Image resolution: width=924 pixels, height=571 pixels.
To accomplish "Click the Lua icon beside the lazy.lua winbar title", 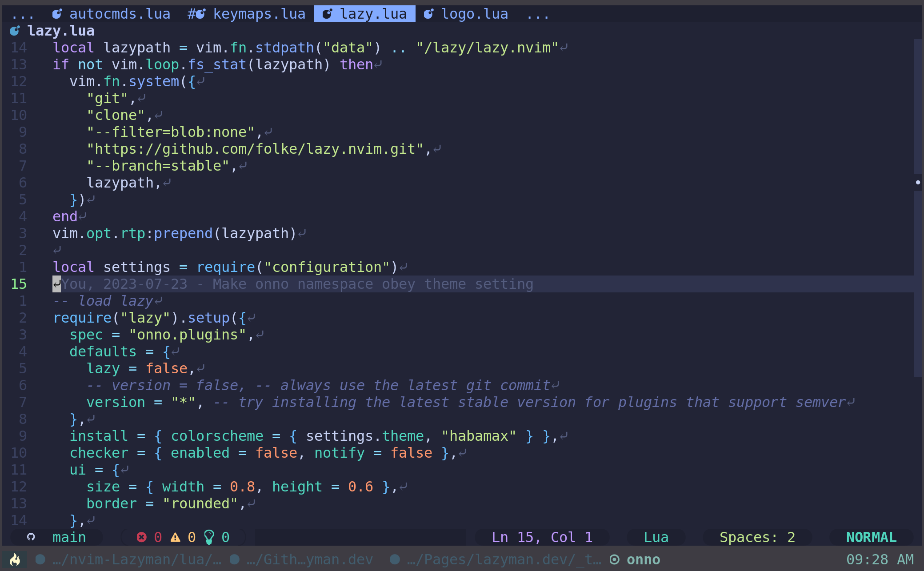I will tap(15, 31).
